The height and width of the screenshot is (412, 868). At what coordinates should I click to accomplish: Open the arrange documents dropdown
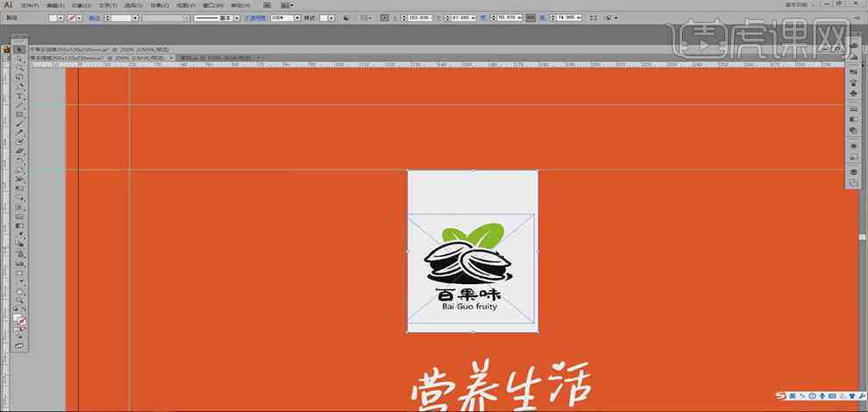click(x=288, y=5)
